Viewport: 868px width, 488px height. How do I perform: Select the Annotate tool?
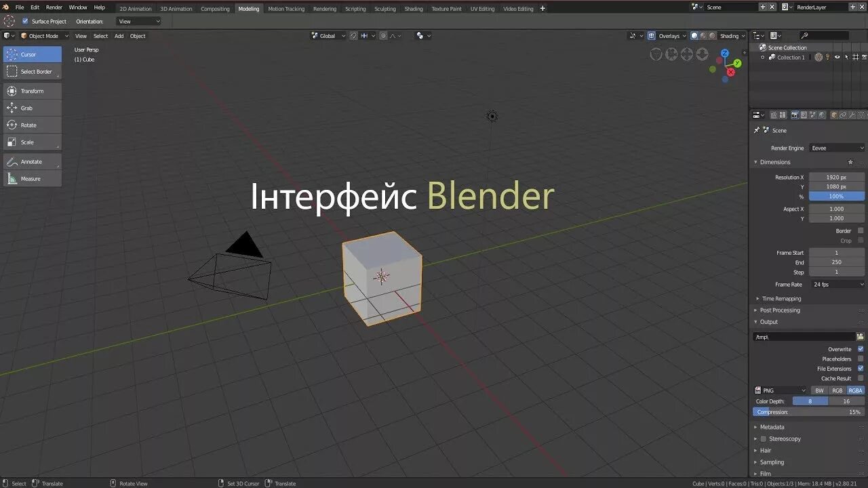[32, 161]
